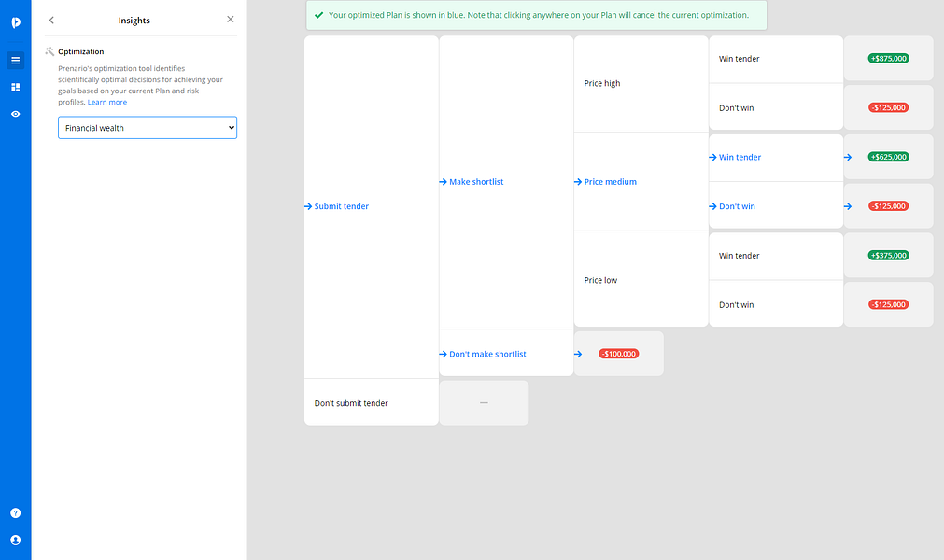Close the Insights panel
The image size is (944, 560).
click(230, 20)
